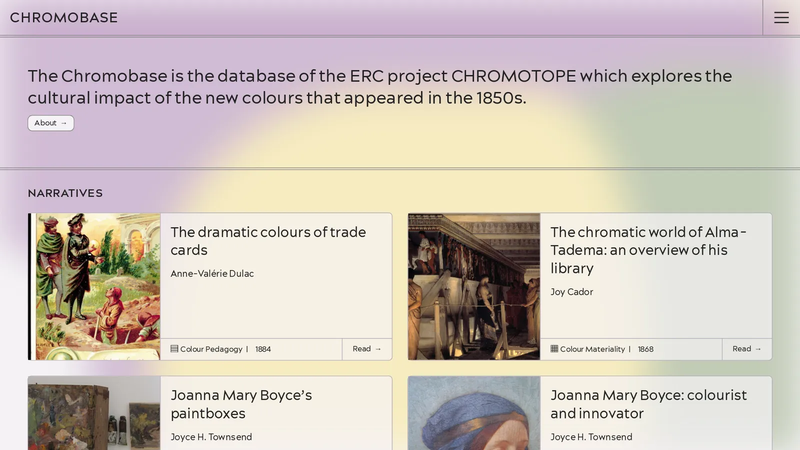
Task: Click the About button
Action: [51, 123]
